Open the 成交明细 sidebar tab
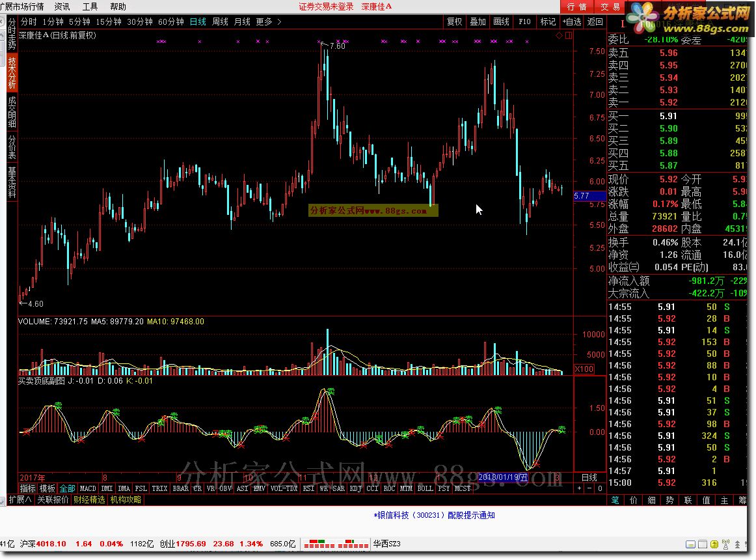This screenshot has width=756, height=560. tap(12, 111)
